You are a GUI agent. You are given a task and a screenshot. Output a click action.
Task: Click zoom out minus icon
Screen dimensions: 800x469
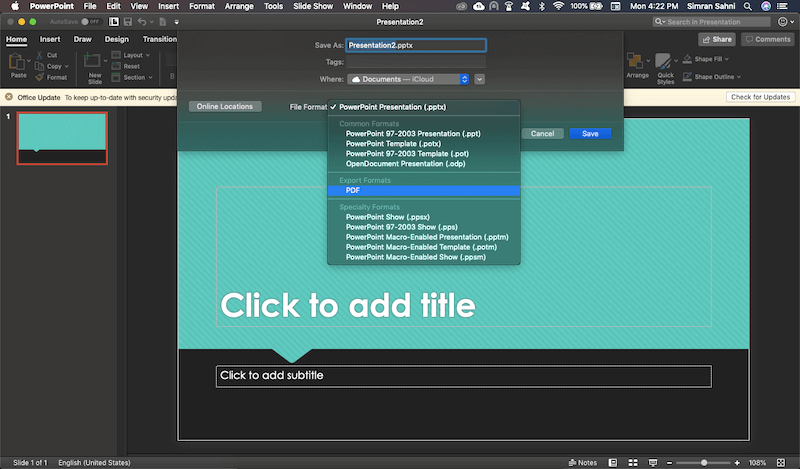(669, 463)
